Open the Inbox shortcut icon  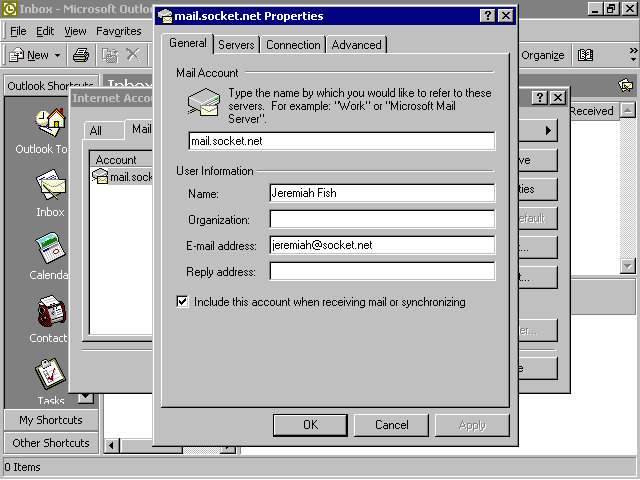point(51,184)
